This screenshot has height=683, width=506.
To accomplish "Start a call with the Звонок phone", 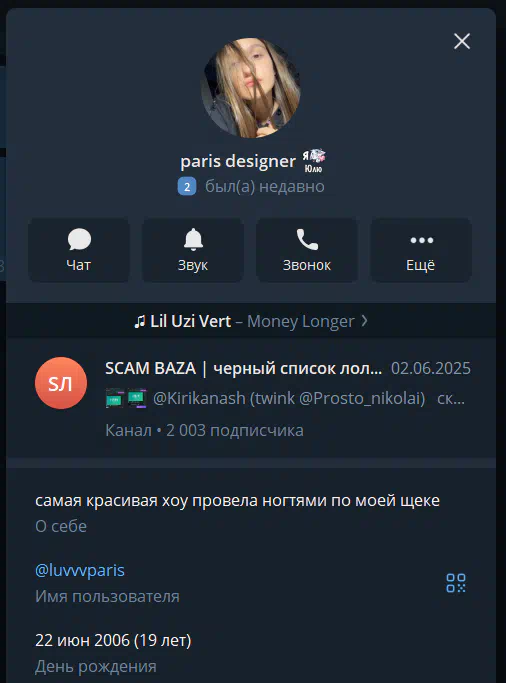I will coord(307,250).
